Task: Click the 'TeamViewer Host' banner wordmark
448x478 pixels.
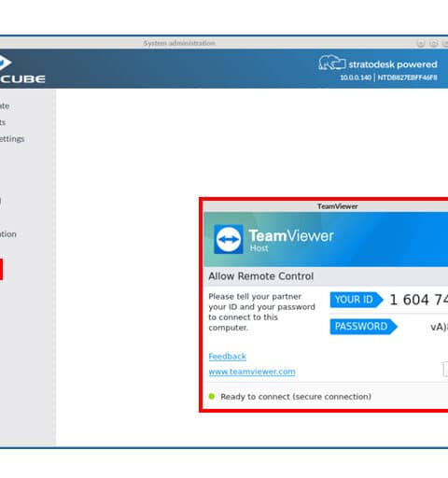Action: tap(291, 240)
